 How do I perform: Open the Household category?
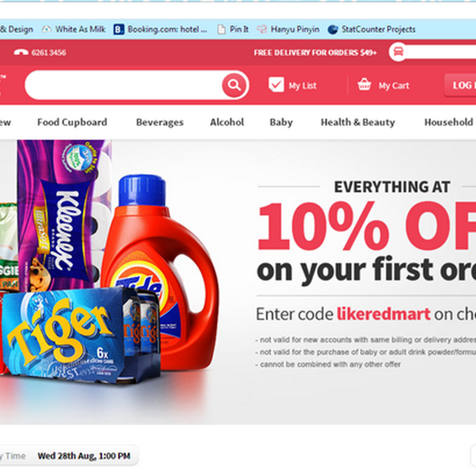point(449,122)
